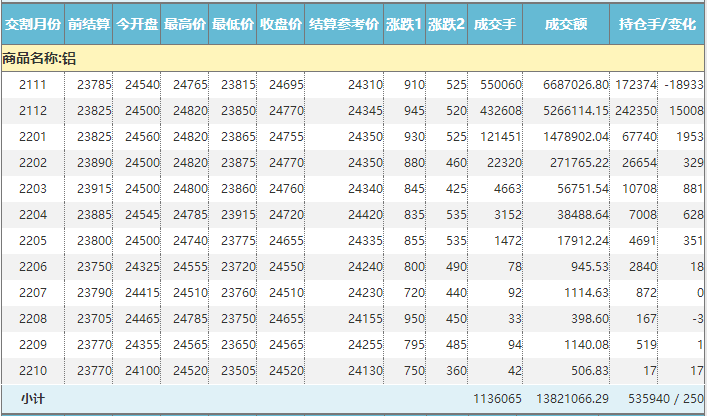Click the 最高价 column header

tap(185, 22)
